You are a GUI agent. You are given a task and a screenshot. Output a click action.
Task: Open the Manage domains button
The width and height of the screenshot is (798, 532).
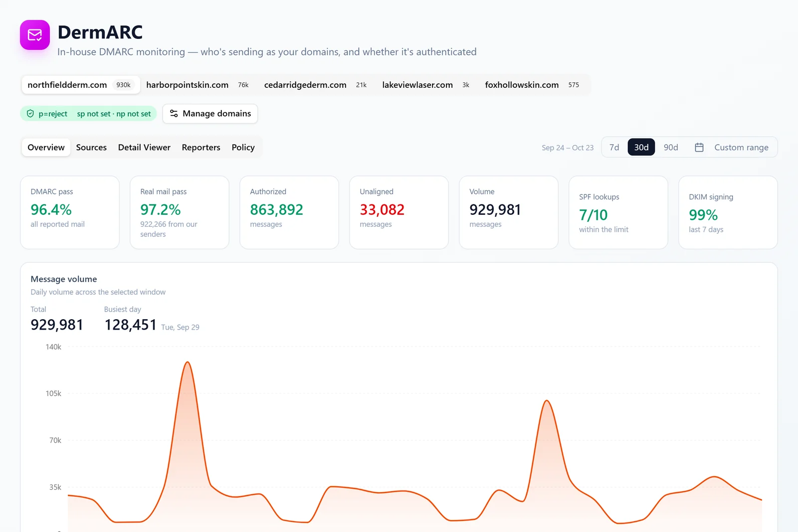[x=210, y=114]
